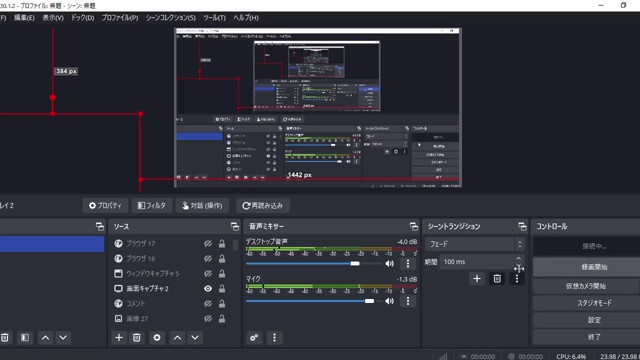Image resolution: width=640 pixels, height=360 pixels.
Task: Open 設定 from controls panel
Action: (x=587, y=320)
